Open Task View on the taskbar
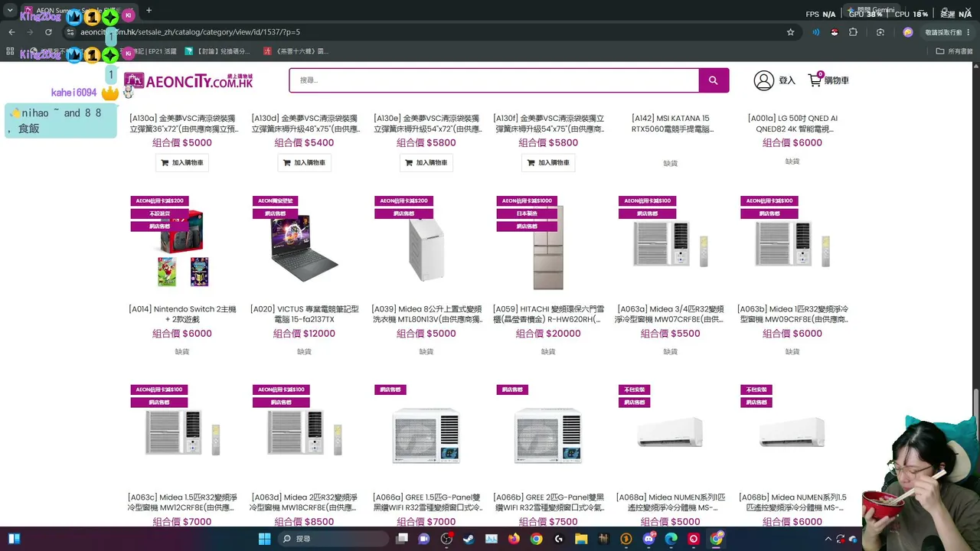This screenshot has width=980, height=551. coord(402,539)
